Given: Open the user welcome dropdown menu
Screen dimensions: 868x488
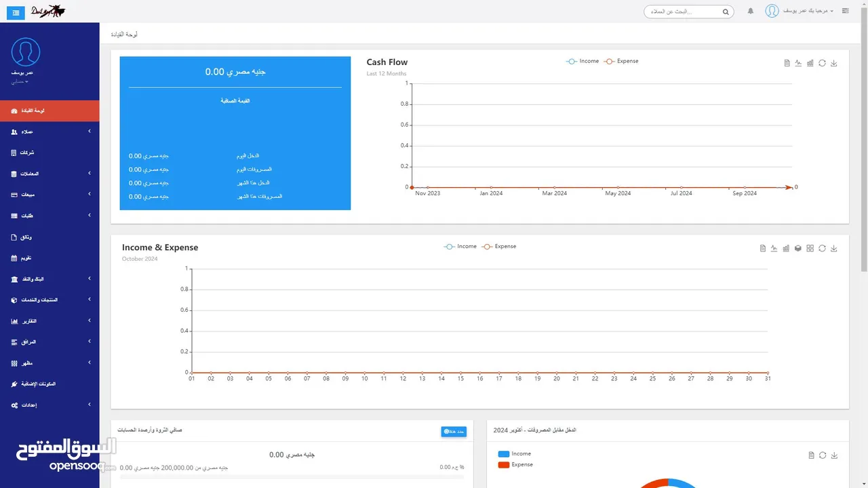Looking at the screenshot, I should (x=807, y=12).
